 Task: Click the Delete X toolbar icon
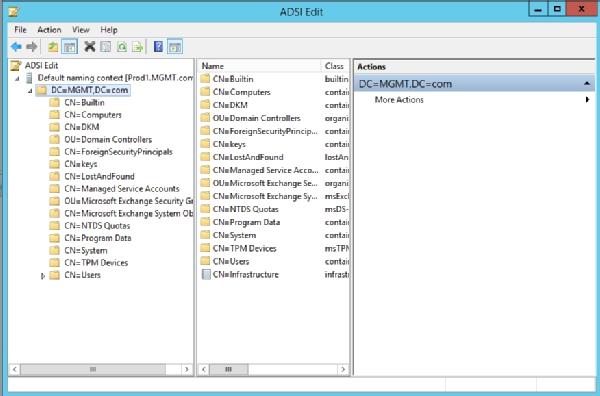(90, 47)
